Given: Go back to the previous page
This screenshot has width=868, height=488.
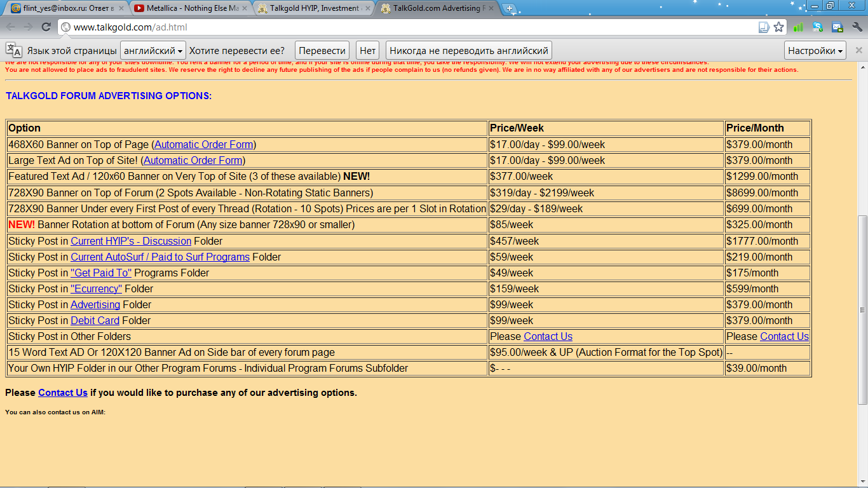Looking at the screenshot, I should click(11, 27).
